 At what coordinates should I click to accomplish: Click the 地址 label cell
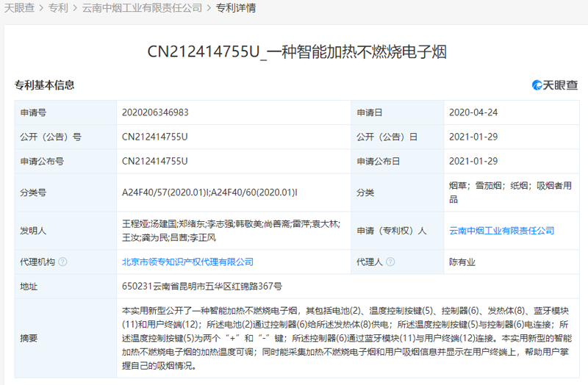coord(65,287)
